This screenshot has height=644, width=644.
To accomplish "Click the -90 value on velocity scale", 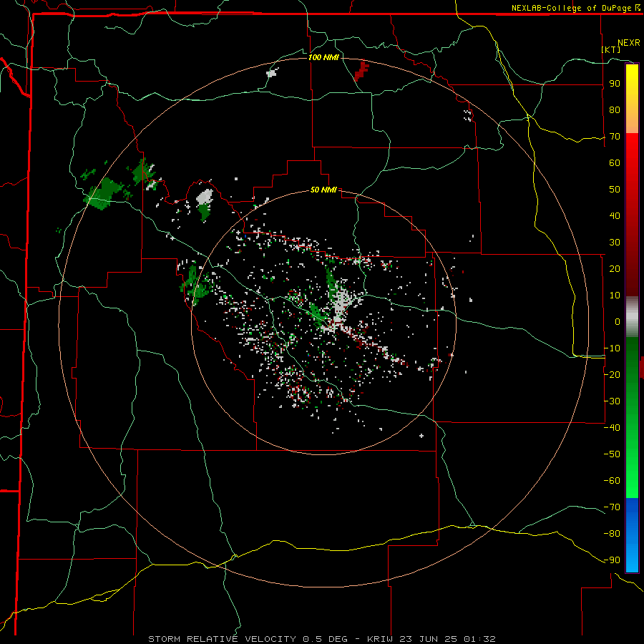I will point(612,560).
